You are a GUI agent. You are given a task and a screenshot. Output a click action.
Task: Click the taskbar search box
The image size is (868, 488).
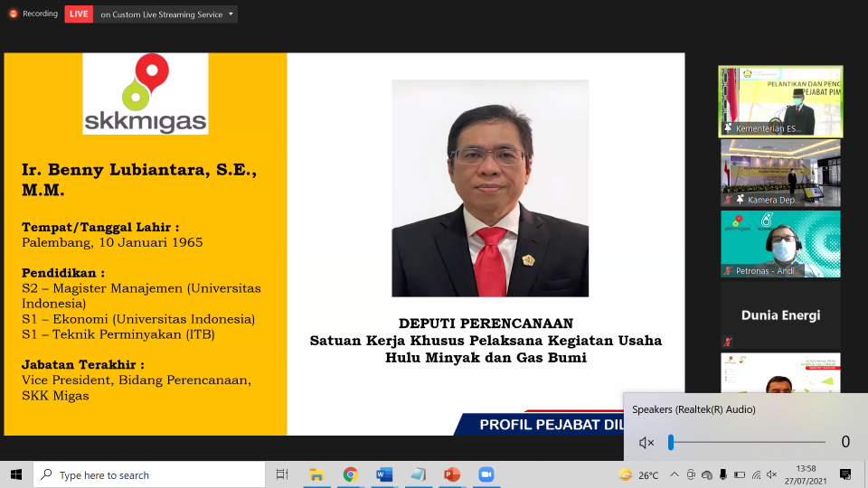(x=149, y=474)
